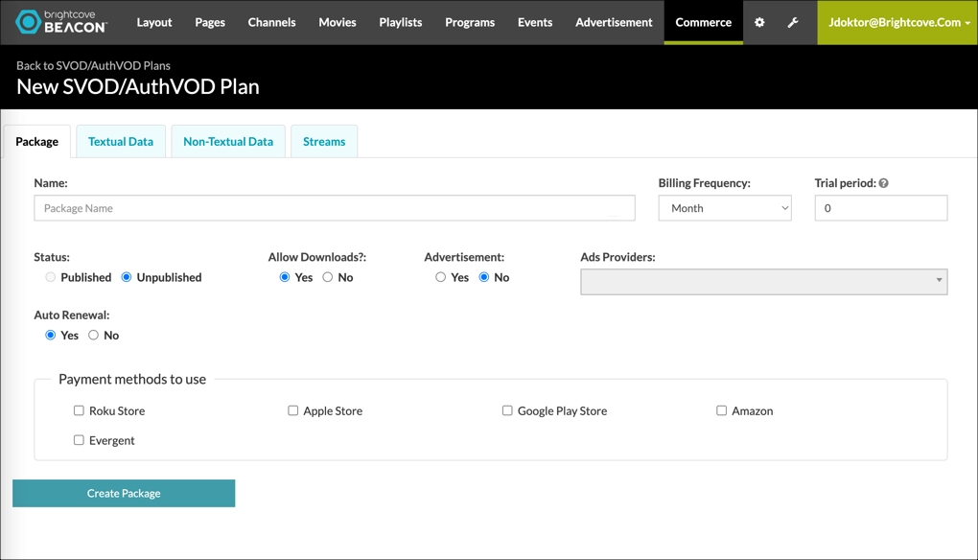This screenshot has height=560, width=978.
Task: Choose No for Allow Downloads
Action: coord(328,277)
